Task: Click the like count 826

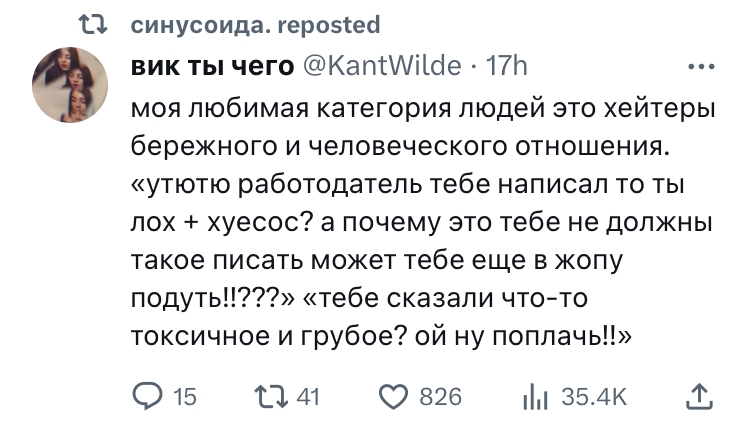Action: 439,398
